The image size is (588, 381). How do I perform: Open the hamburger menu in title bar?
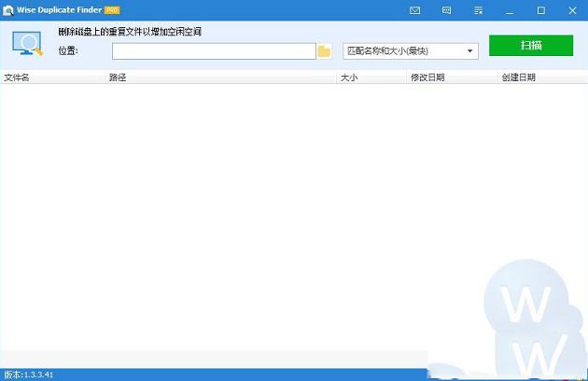coord(477,10)
